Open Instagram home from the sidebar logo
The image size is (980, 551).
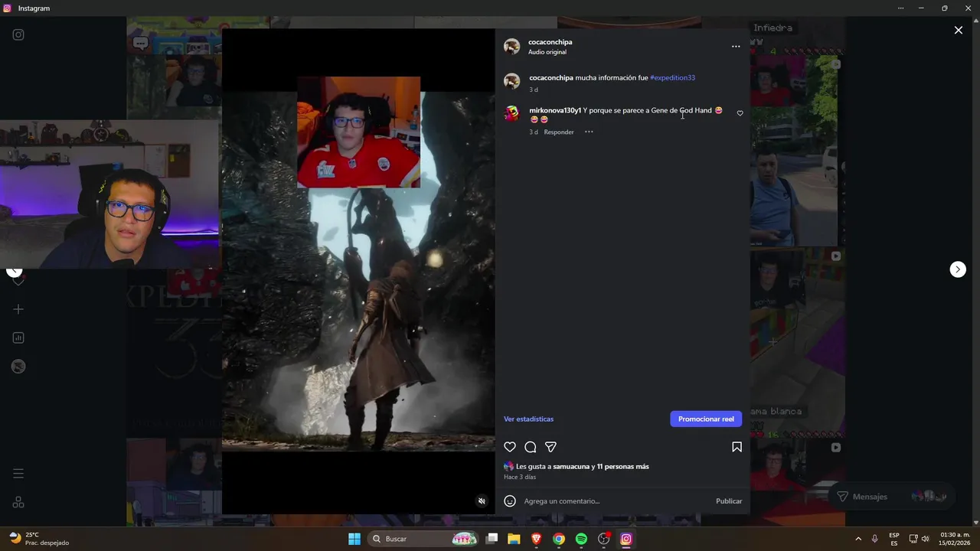point(18,34)
